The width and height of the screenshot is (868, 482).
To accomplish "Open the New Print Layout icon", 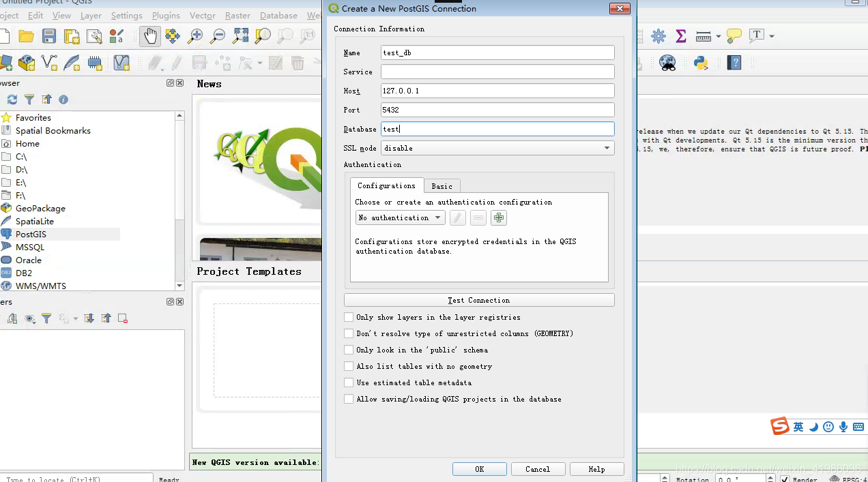I will [x=71, y=36].
